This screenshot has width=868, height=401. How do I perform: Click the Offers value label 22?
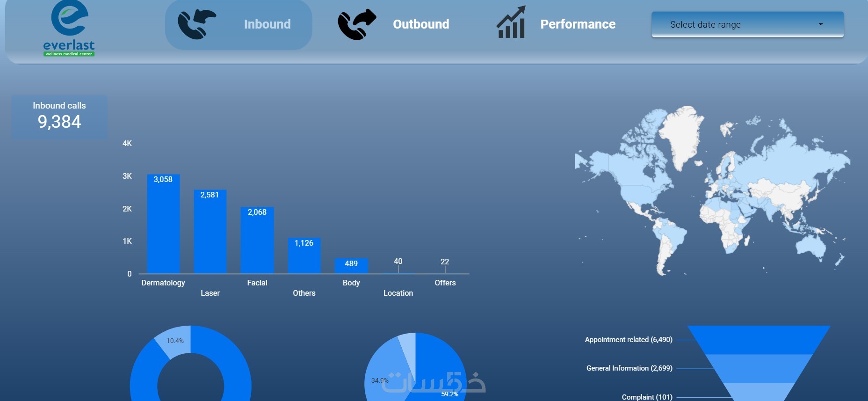pyautogui.click(x=445, y=262)
